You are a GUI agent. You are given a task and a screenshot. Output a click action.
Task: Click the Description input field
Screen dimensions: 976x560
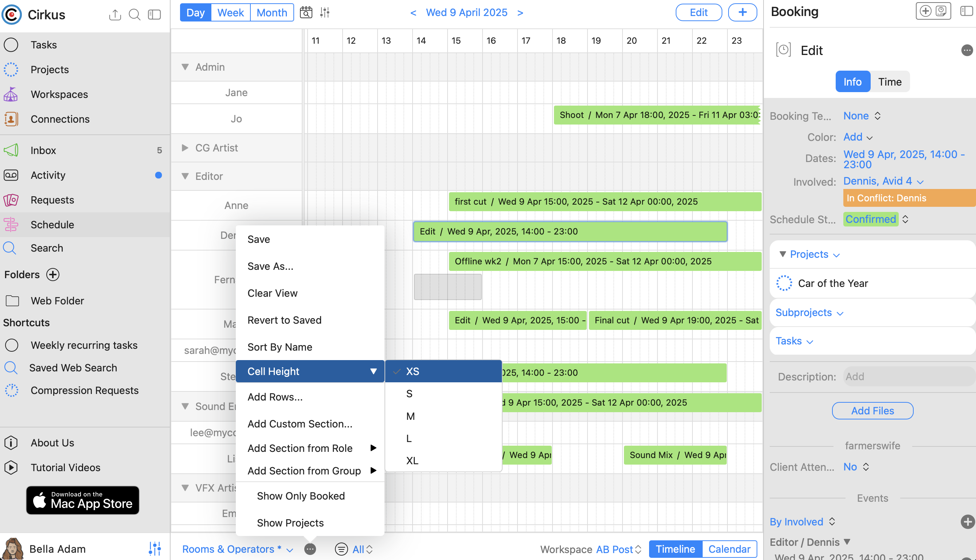tap(908, 376)
